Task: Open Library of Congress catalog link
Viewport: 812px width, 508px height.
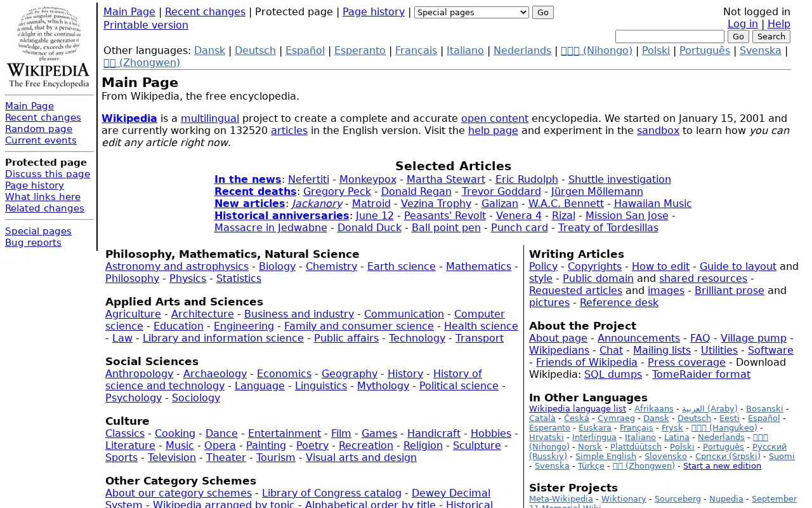Action: point(332,493)
